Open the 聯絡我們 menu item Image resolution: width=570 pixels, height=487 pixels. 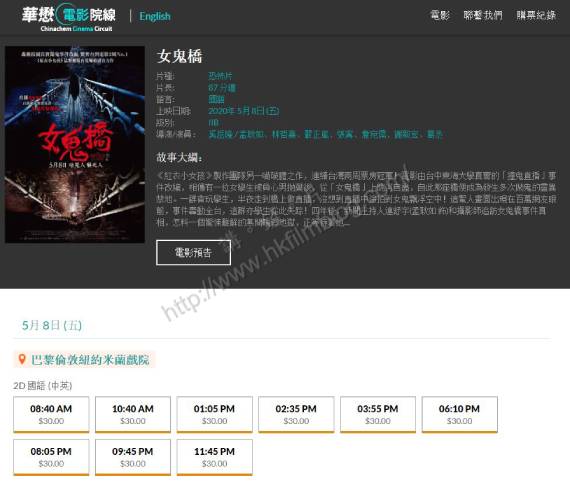click(483, 15)
